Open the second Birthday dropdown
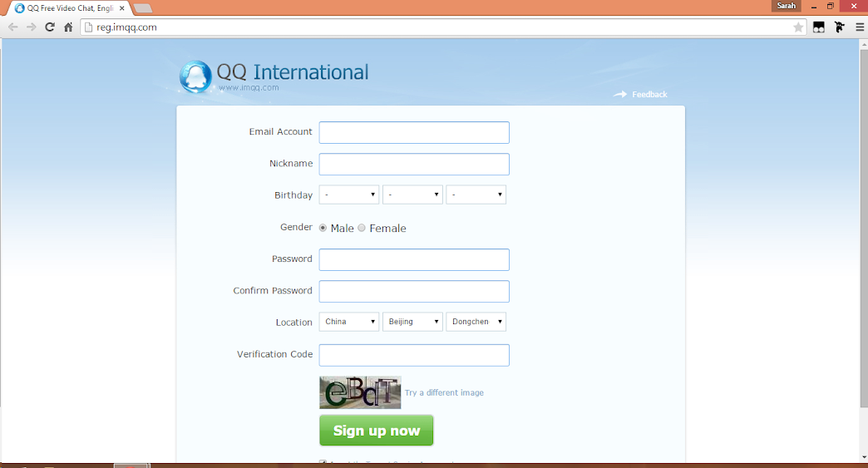The image size is (868, 468). (x=412, y=195)
